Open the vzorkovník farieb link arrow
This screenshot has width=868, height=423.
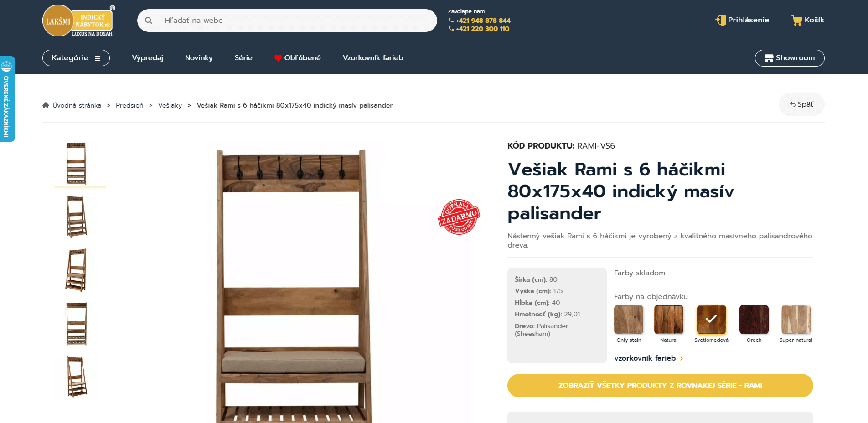pos(682,359)
